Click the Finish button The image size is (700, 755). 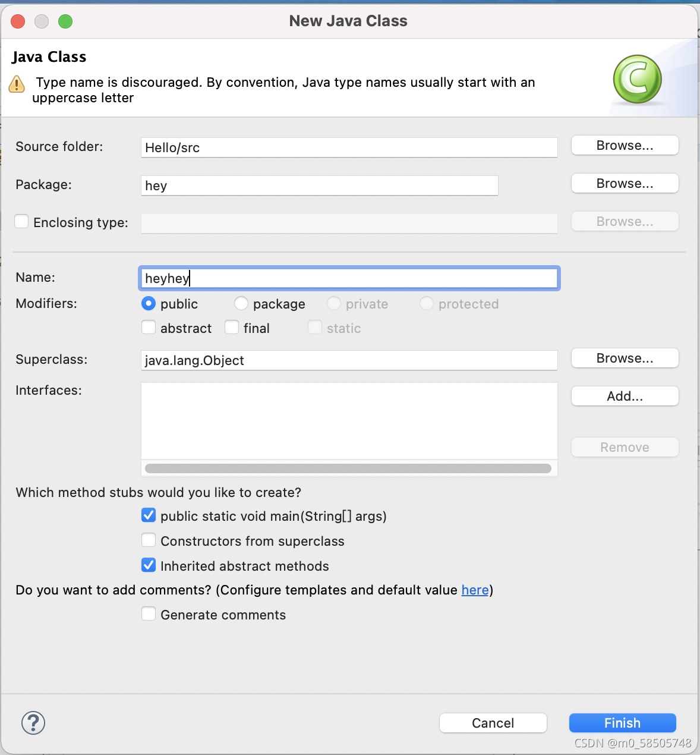(622, 723)
